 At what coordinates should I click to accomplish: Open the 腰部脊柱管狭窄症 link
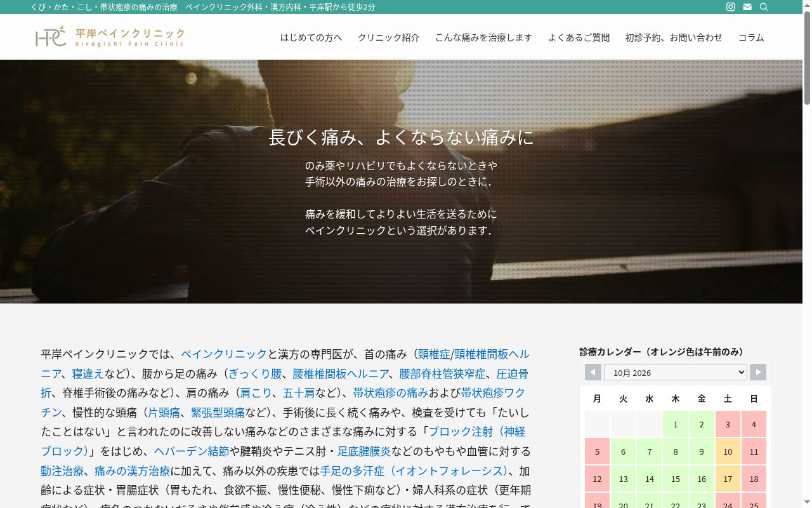pos(442,373)
